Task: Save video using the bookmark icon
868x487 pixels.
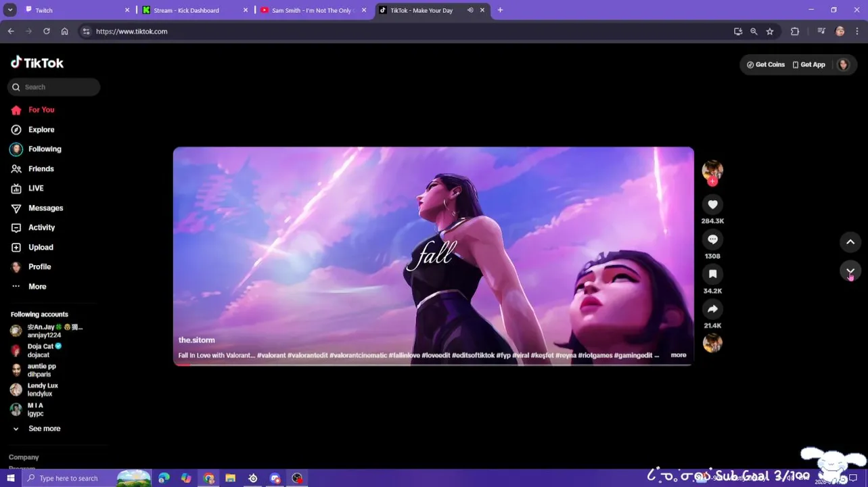Action: pyautogui.click(x=712, y=274)
